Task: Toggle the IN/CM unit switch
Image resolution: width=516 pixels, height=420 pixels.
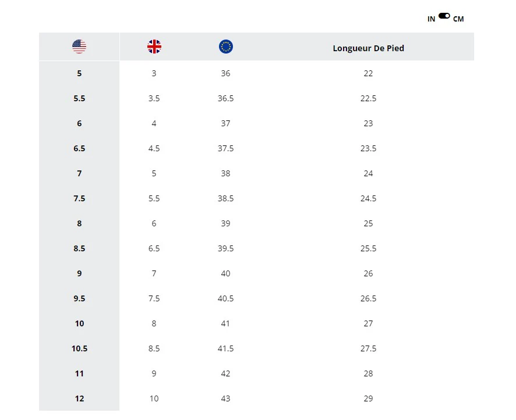Action: 444,16
